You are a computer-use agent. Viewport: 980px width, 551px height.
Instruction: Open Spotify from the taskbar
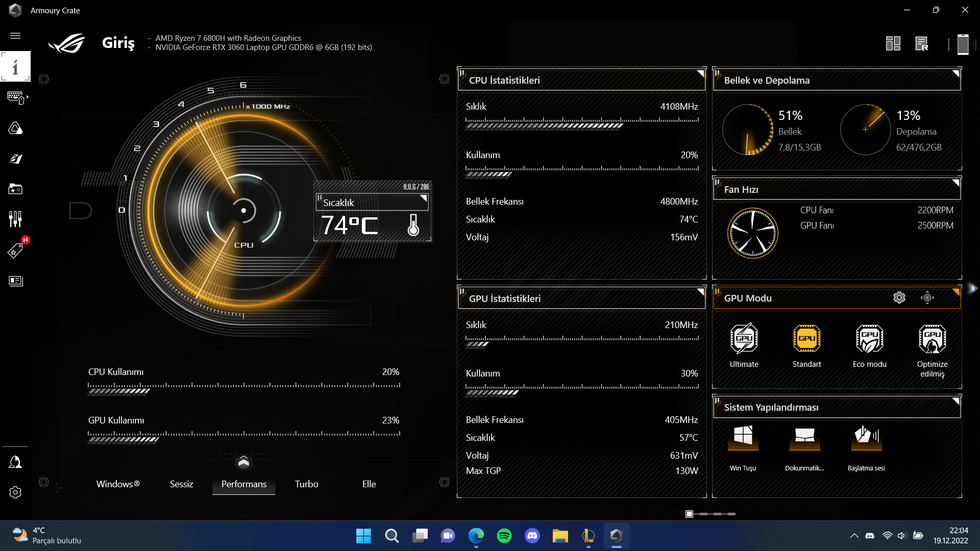(x=504, y=536)
